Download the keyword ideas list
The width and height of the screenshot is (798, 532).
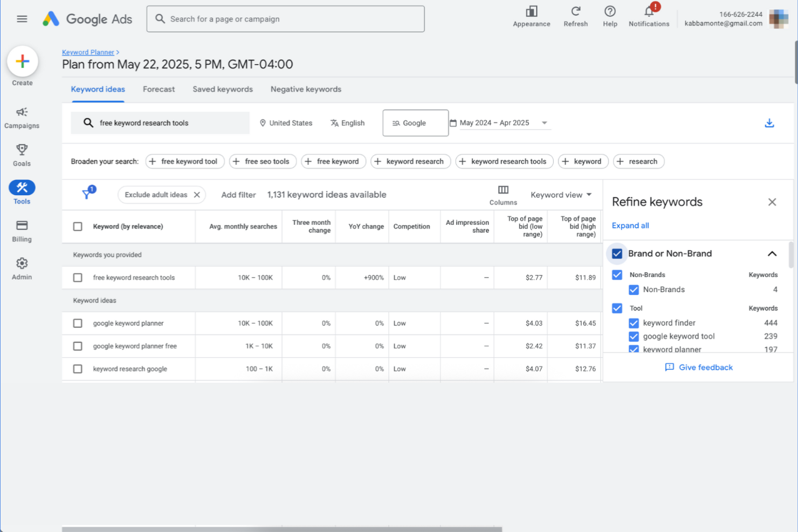(x=769, y=122)
